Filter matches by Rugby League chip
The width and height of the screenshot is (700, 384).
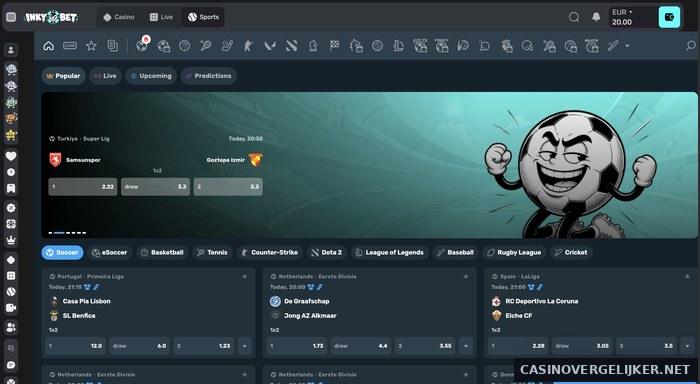pyautogui.click(x=514, y=252)
